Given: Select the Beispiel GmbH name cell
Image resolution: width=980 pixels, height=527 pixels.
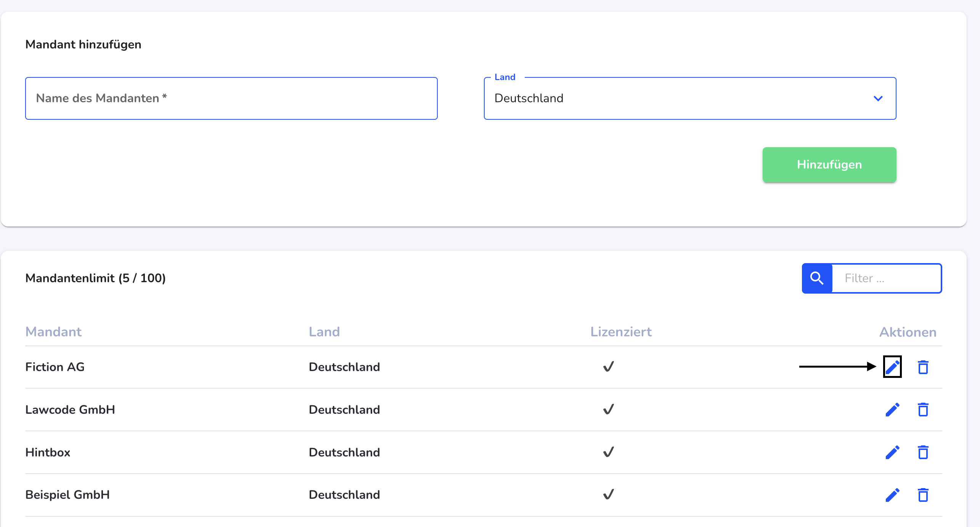Looking at the screenshot, I should pos(67,495).
